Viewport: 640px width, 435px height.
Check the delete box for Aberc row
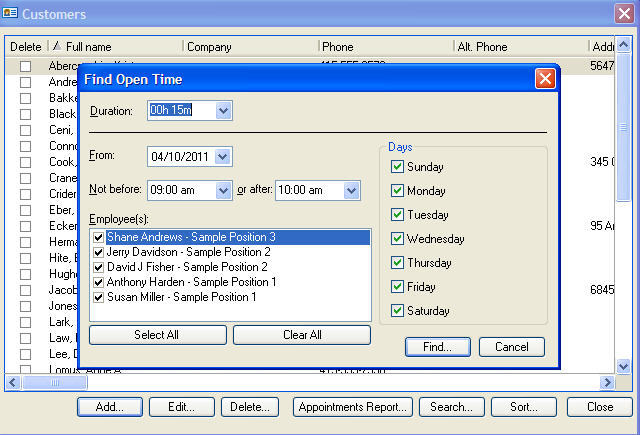pos(26,66)
